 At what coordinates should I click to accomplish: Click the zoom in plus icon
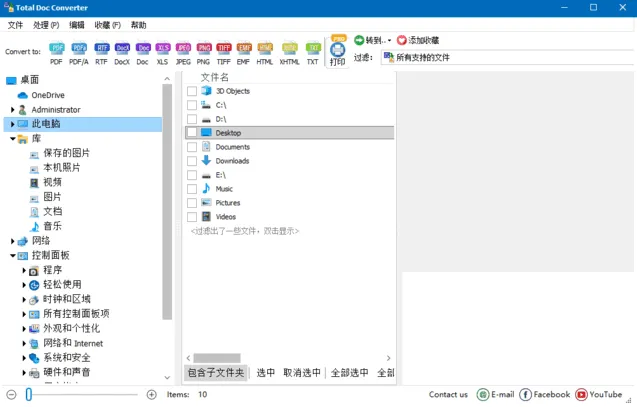click(x=152, y=394)
